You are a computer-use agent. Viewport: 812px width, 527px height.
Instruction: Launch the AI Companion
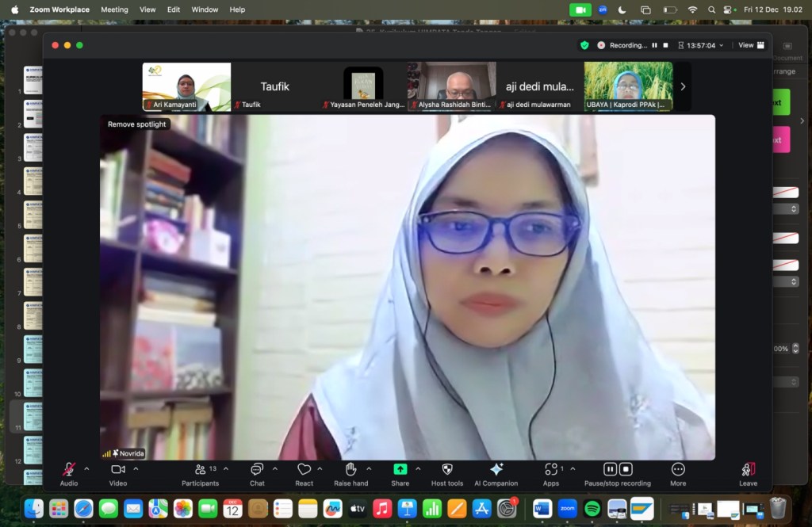click(x=496, y=469)
